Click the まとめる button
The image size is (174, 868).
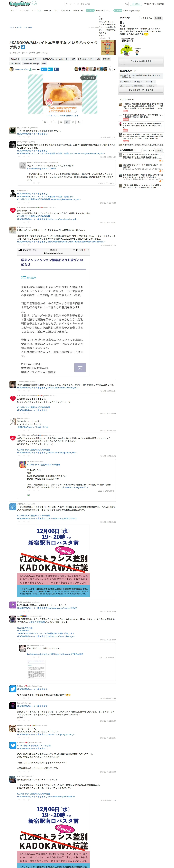[136, 4]
